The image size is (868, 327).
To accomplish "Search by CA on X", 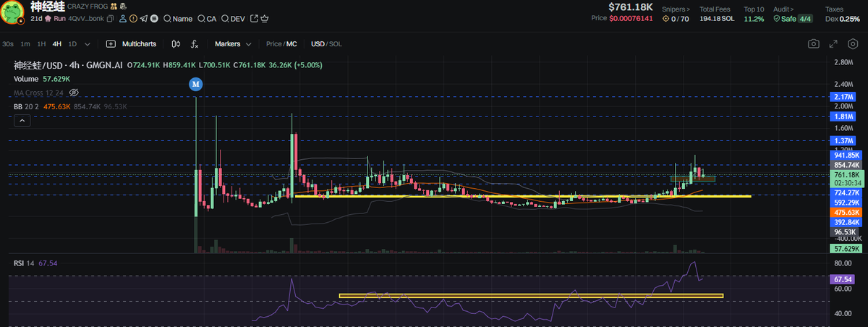I will pyautogui.click(x=207, y=19).
